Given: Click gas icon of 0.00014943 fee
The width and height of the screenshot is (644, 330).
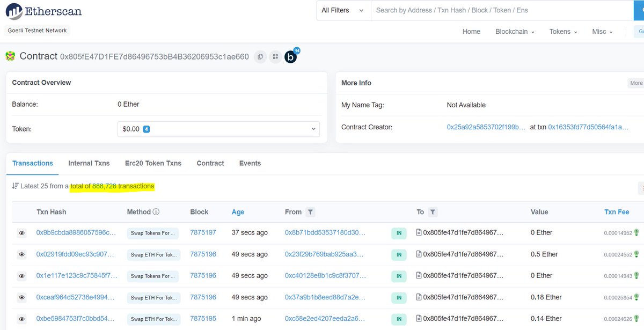Looking at the screenshot, I should tap(636, 275).
